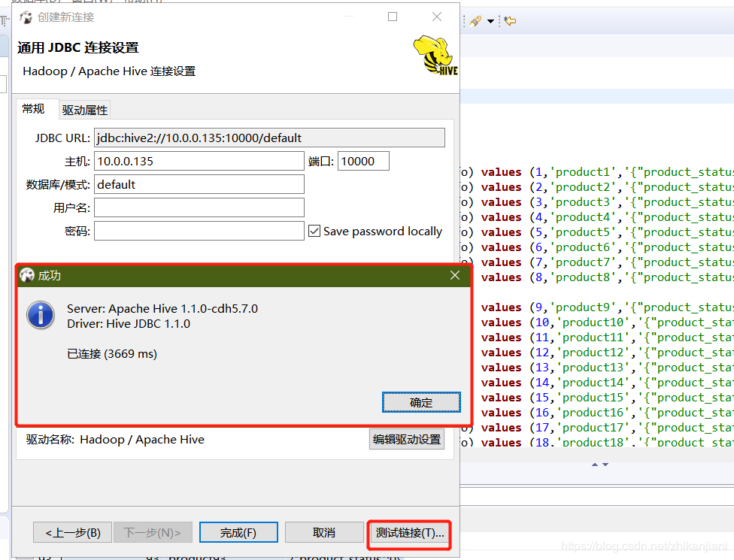Open the dropdown arrow beside the pen icon
The image size is (734, 560).
click(x=490, y=21)
